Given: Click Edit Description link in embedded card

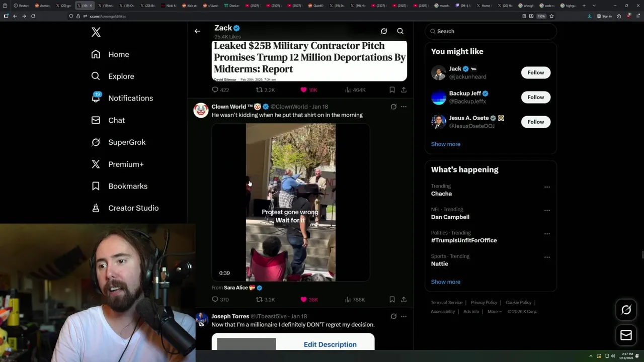Looking at the screenshot, I should click(330, 344).
